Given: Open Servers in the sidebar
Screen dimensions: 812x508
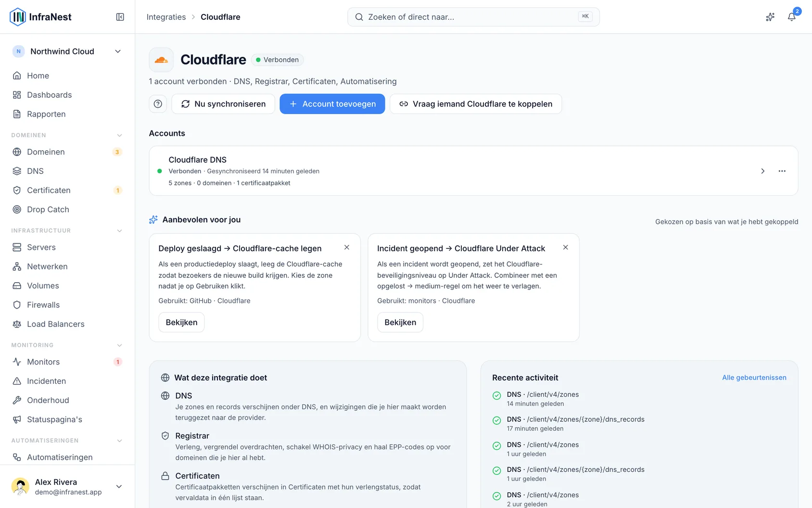Looking at the screenshot, I should point(67,247).
